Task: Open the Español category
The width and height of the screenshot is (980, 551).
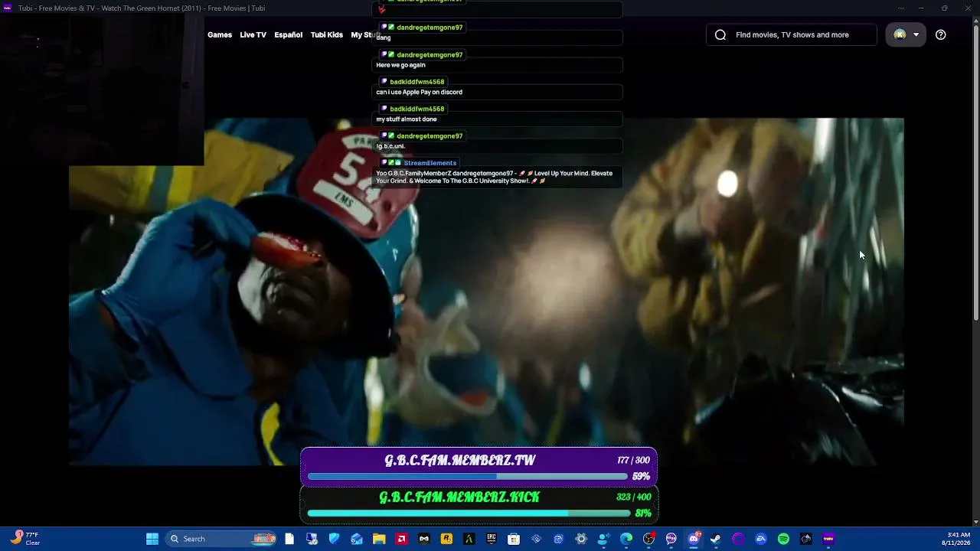Action: (x=288, y=34)
